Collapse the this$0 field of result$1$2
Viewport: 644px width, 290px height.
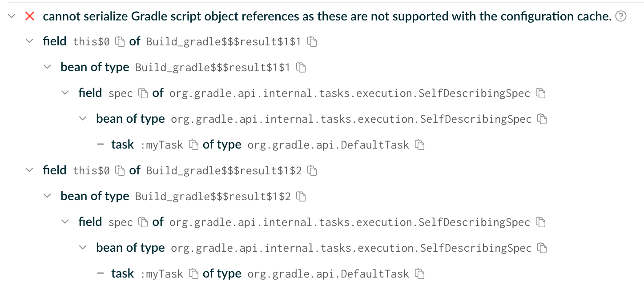click(29, 170)
